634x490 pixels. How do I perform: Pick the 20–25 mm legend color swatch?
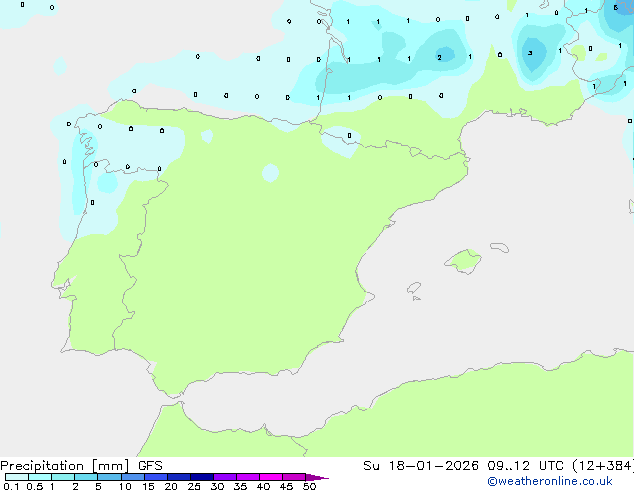pyautogui.click(x=179, y=477)
